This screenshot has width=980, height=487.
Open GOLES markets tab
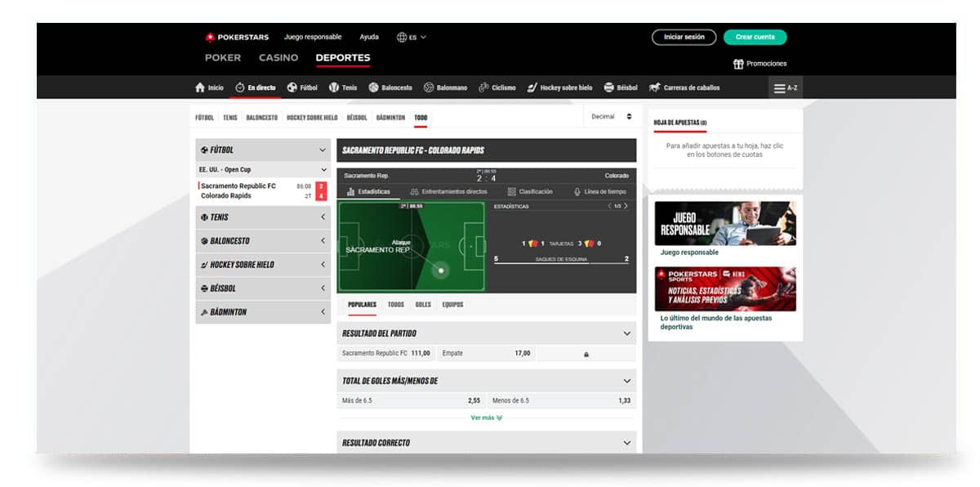[x=423, y=305]
